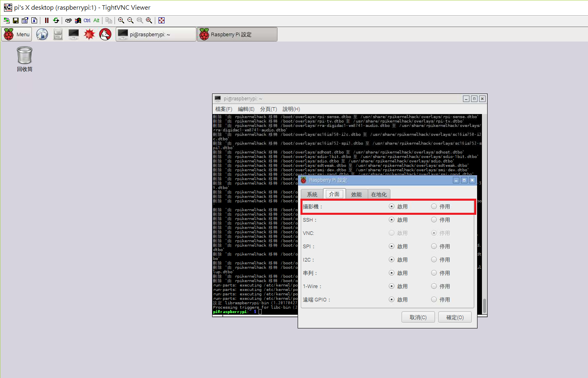Viewport: 588px width, 378px height.
Task: Open the 檔案(F) menu in the terminal
Action: pos(224,109)
